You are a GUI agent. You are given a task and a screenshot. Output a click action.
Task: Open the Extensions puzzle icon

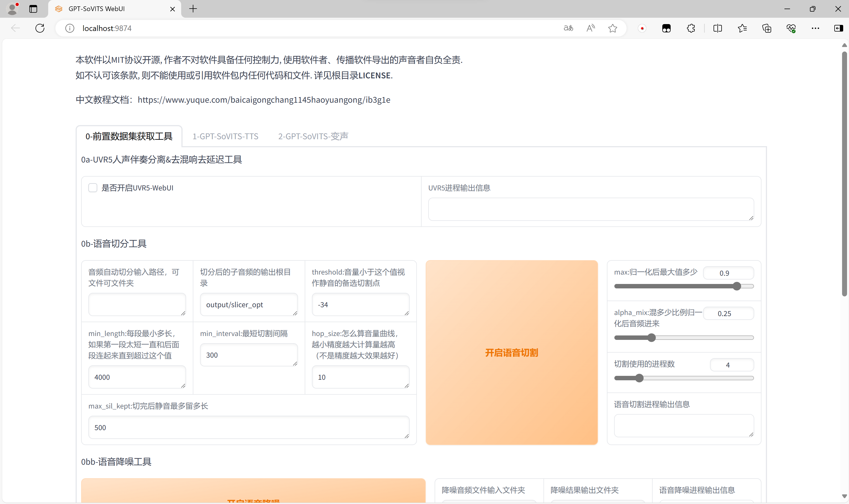coord(690,28)
